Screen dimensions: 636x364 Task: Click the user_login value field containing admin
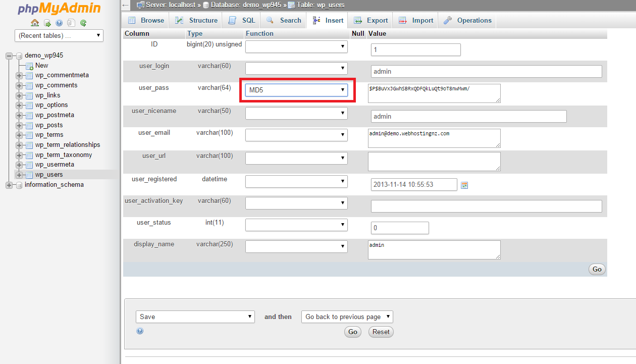pyautogui.click(x=486, y=72)
